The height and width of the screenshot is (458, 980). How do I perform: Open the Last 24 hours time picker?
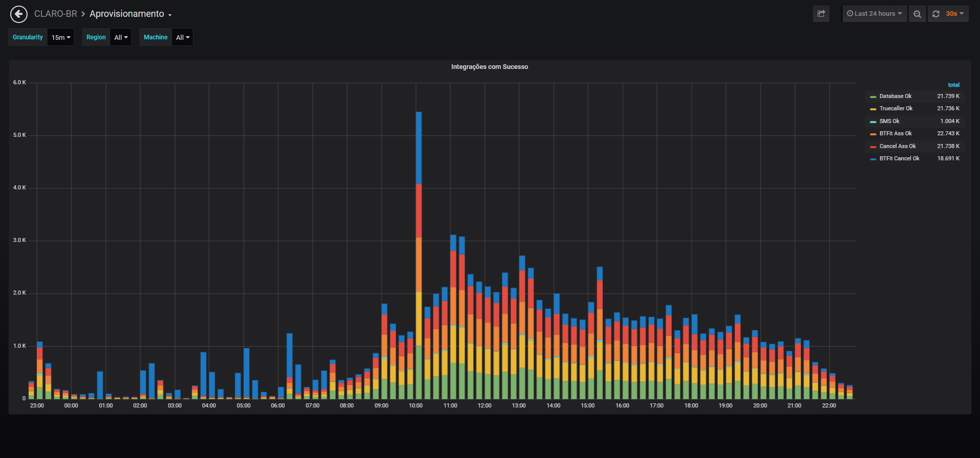(874, 14)
